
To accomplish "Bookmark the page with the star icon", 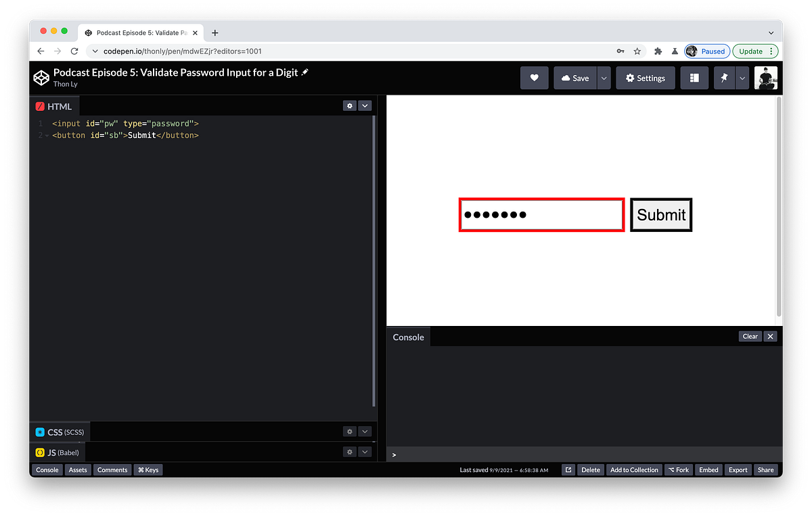I will coord(637,51).
